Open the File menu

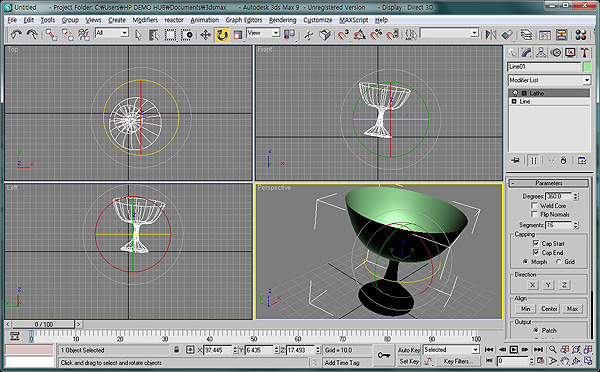click(12, 20)
